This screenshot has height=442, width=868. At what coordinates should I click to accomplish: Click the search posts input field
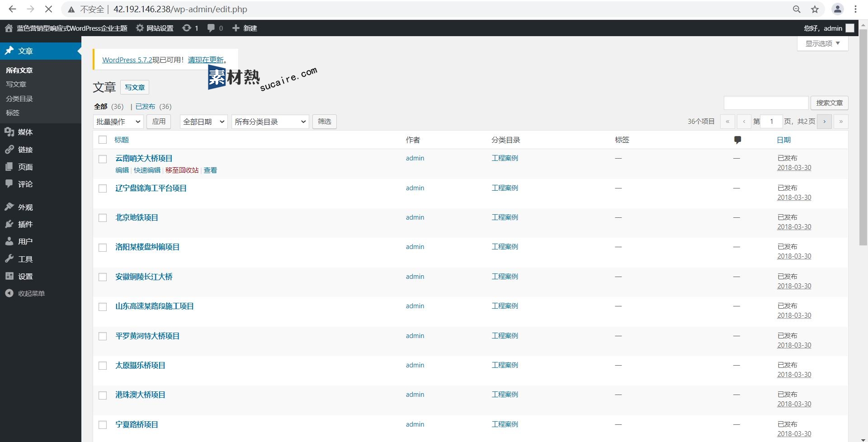(x=766, y=103)
